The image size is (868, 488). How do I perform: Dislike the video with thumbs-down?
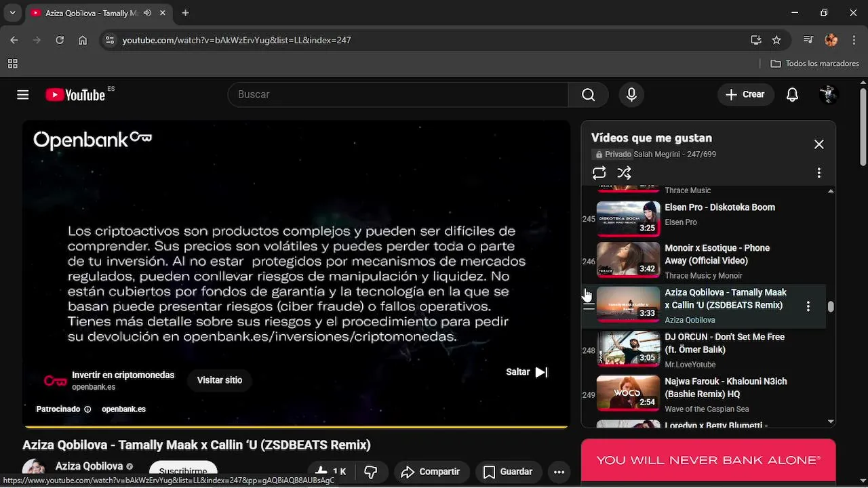pyautogui.click(x=371, y=472)
